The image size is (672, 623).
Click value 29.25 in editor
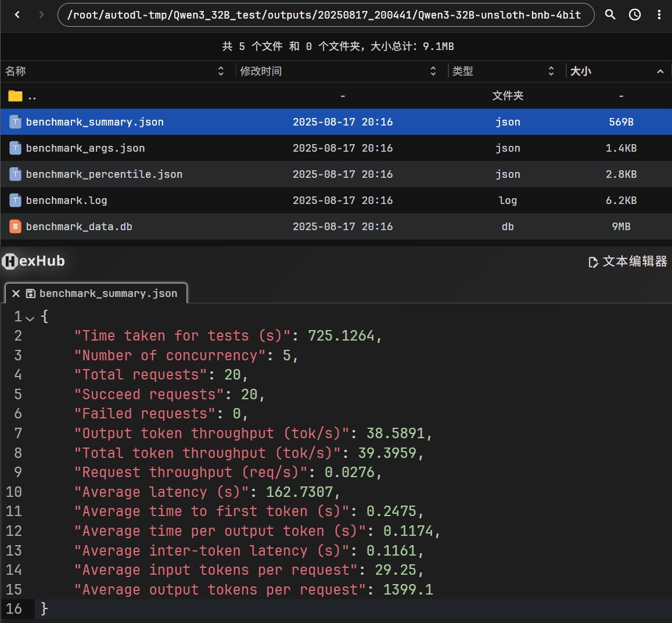396,570
